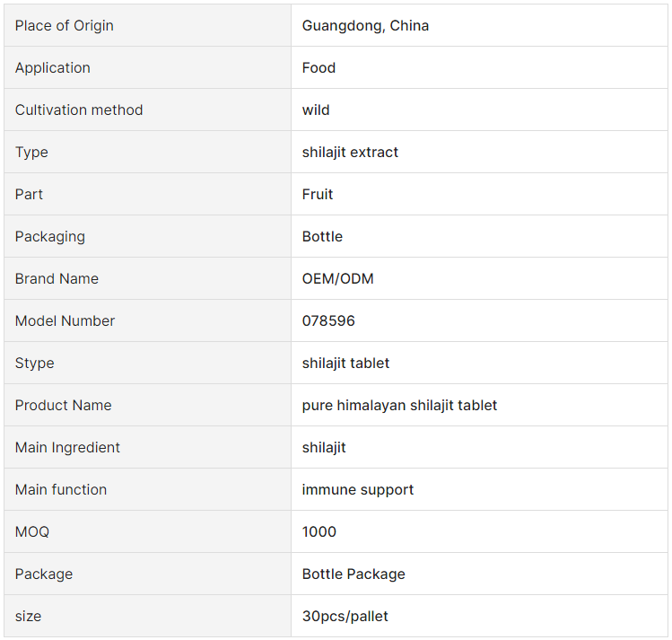The image size is (672, 640).
Task: Click the Model Number label
Action: coord(65,320)
